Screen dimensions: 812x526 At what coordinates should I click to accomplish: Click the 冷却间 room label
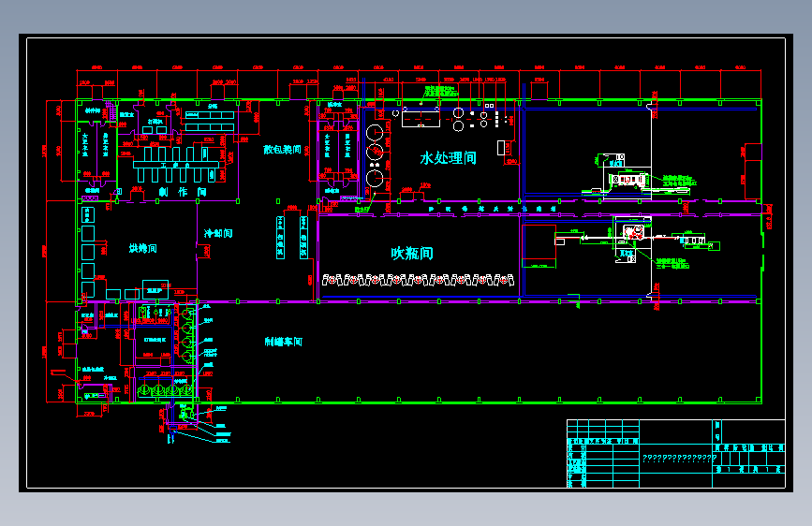pyautogui.click(x=218, y=233)
